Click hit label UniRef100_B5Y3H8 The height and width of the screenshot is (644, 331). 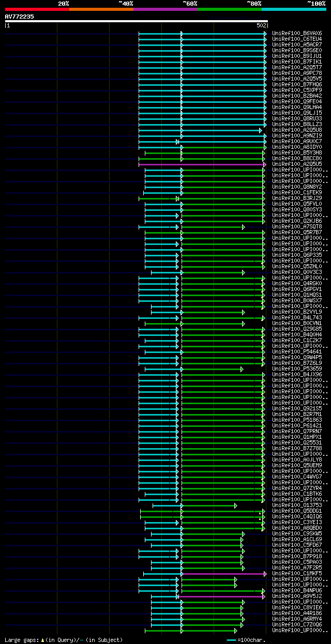(297, 152)
